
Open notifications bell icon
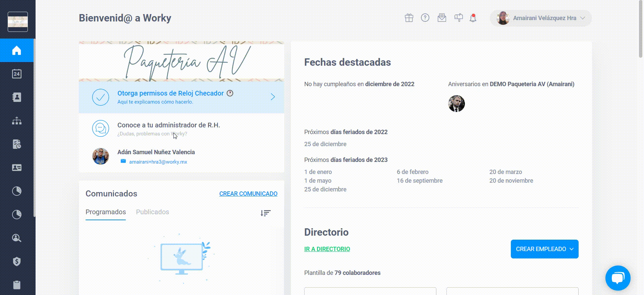click(473, 18)
